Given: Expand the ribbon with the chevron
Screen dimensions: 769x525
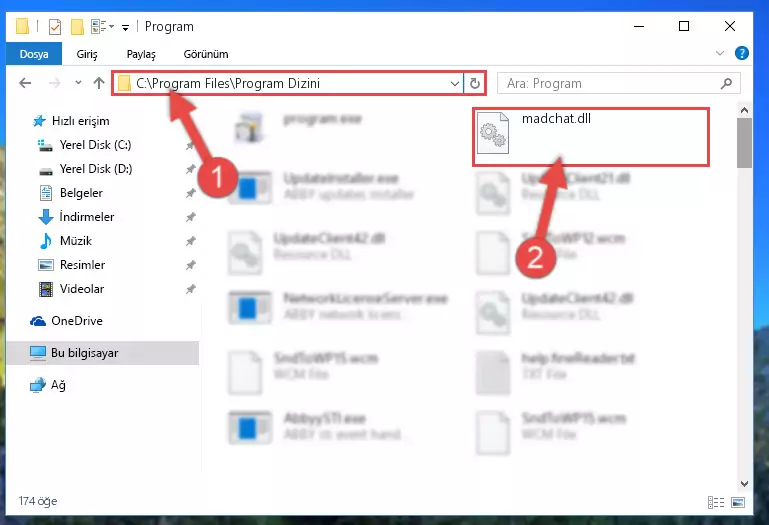Looking at the screenshot, I should (x=719, y=53).
